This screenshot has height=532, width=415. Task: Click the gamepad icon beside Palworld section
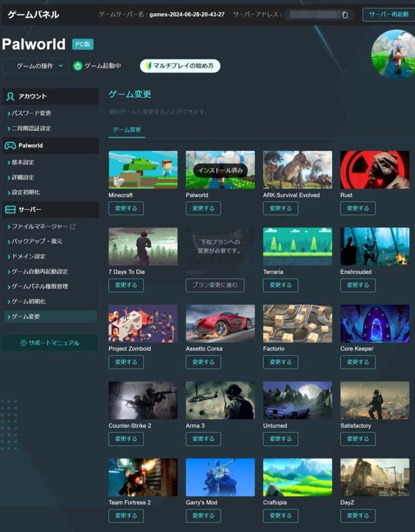[10, 145]
